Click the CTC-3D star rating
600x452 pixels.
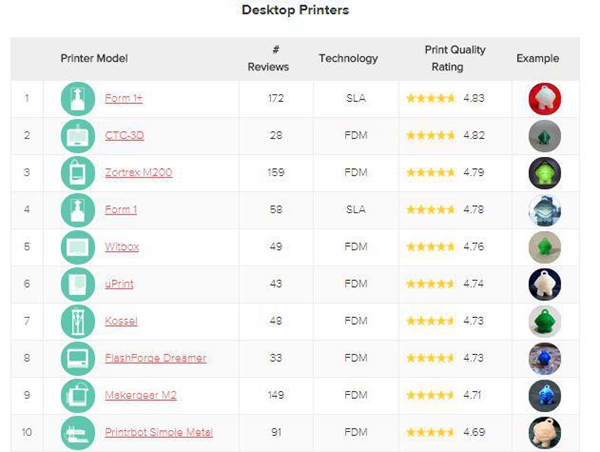click(430, 136)
